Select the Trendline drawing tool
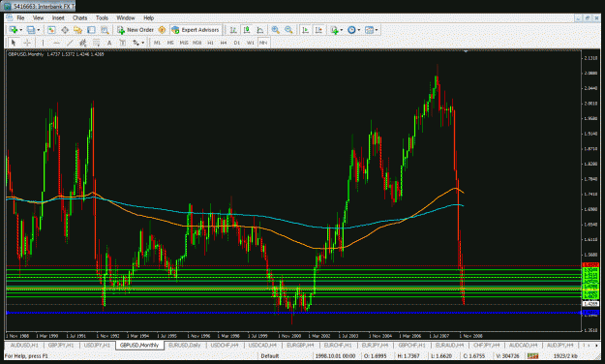605x364 pixels. (70, 43)
